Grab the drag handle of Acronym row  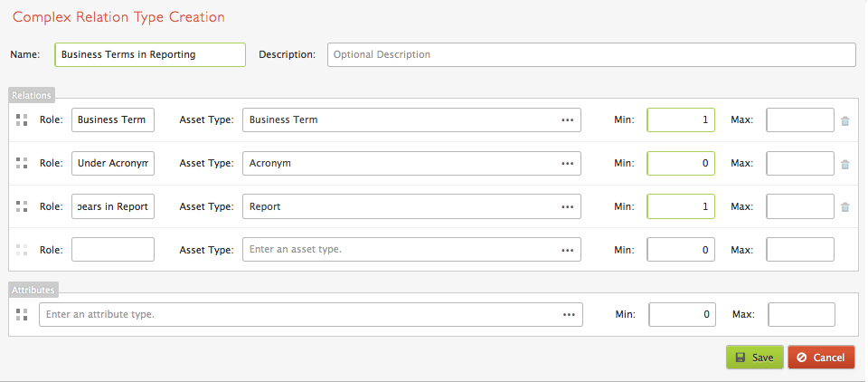pos(22,163)
